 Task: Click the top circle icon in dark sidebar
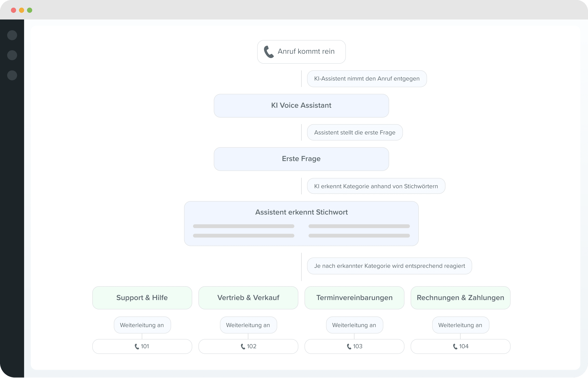click(x=12, y=35)
